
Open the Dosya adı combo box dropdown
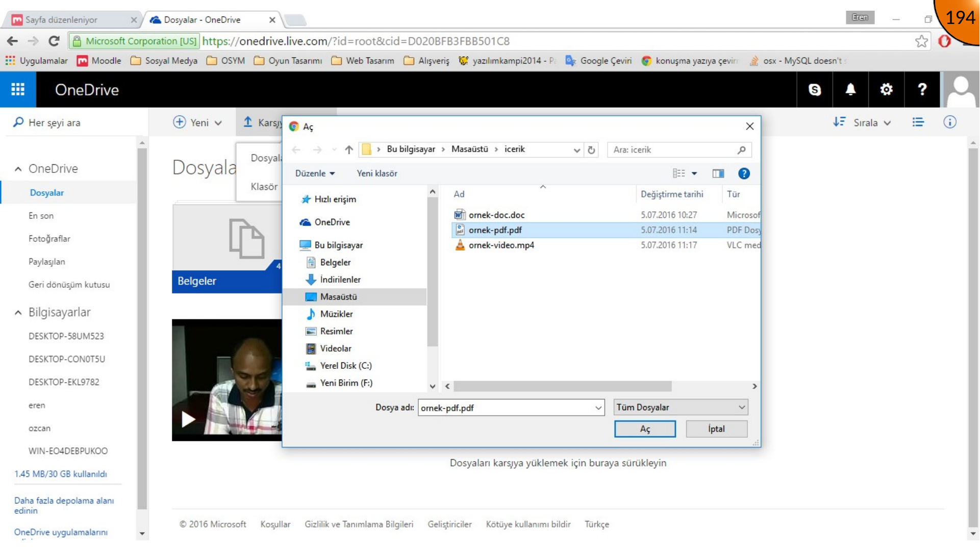tap(598, 408)
